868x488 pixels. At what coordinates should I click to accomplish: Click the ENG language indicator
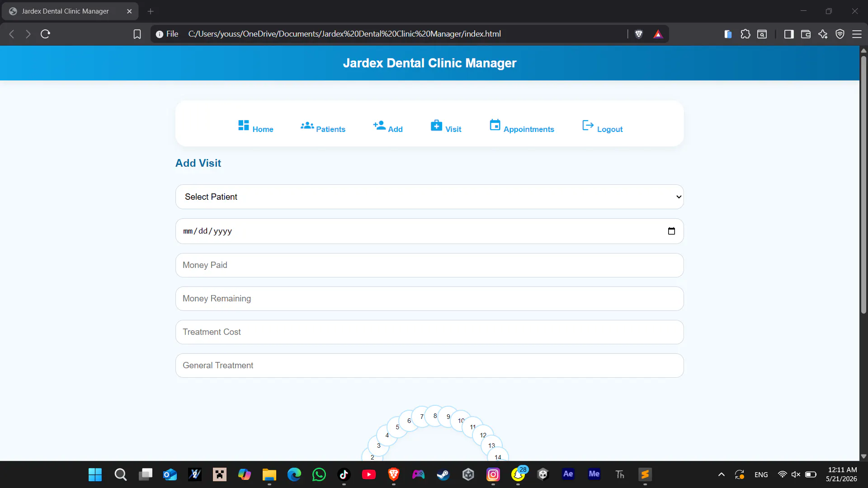(x=761, y=474)
